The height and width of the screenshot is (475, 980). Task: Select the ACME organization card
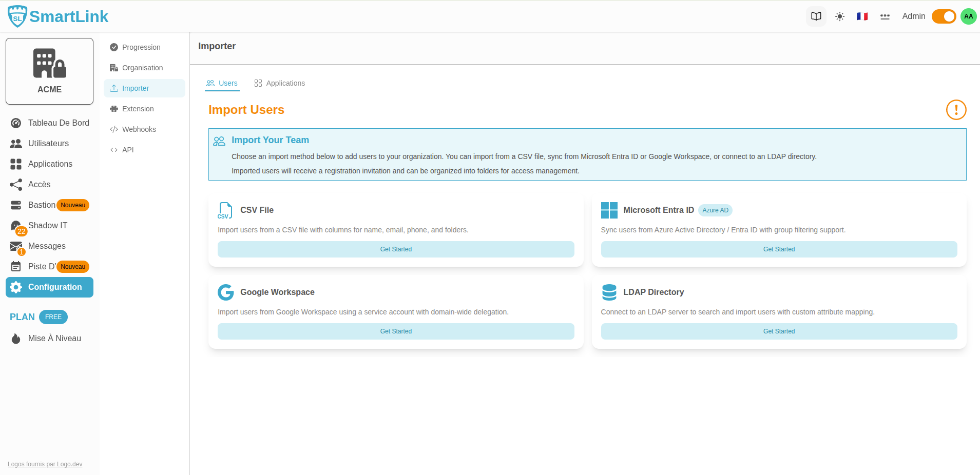pos(49,71)
